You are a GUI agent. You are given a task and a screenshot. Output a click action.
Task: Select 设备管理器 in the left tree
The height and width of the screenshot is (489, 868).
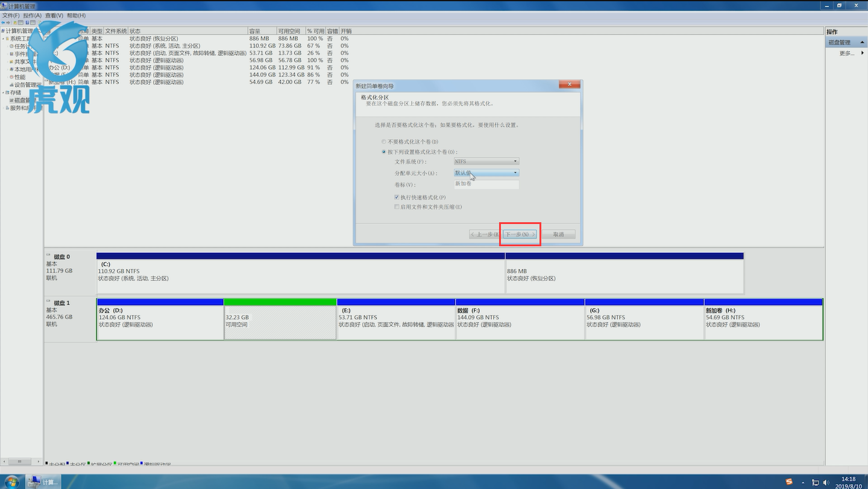point(27,85)
